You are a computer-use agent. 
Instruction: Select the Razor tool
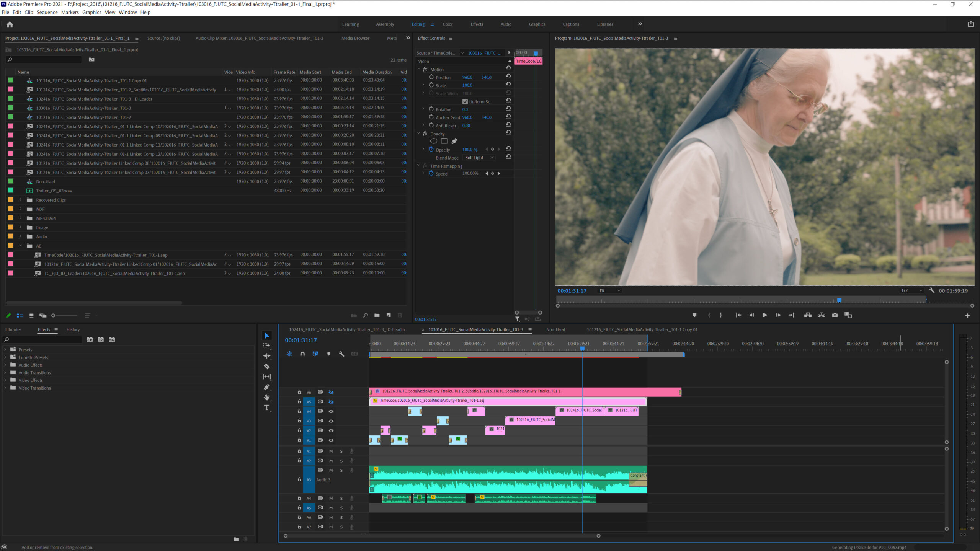(x=267, y=367)
